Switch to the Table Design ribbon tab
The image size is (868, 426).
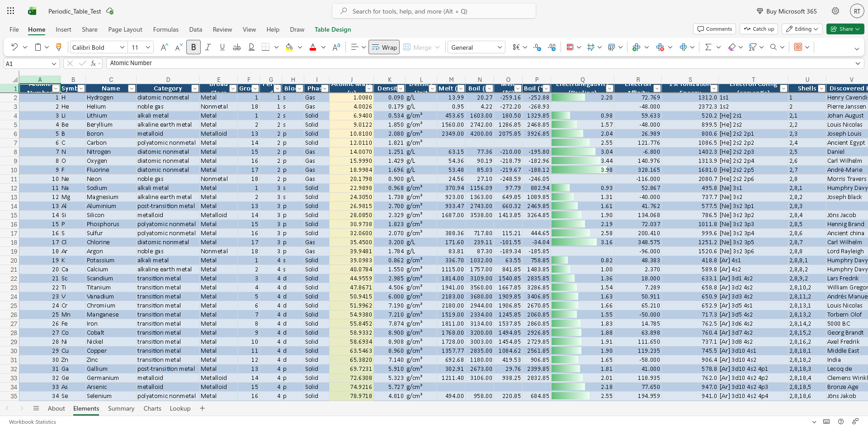tap(332, 29)
